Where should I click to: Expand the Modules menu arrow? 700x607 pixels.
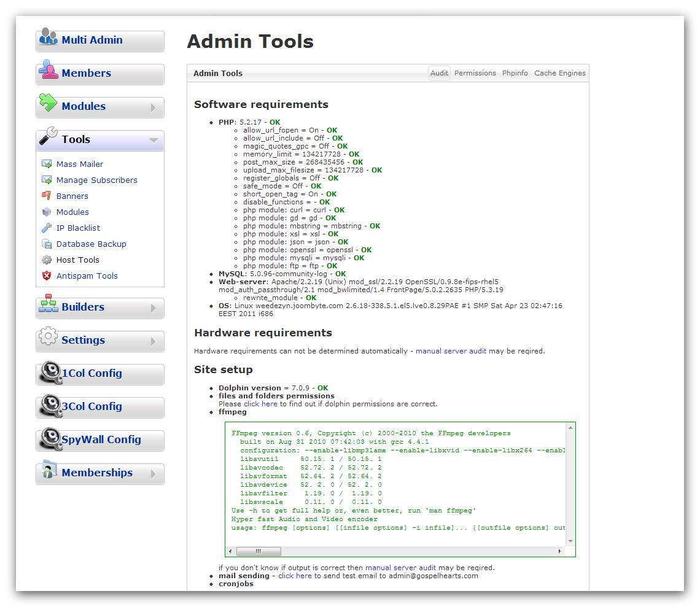154,108
